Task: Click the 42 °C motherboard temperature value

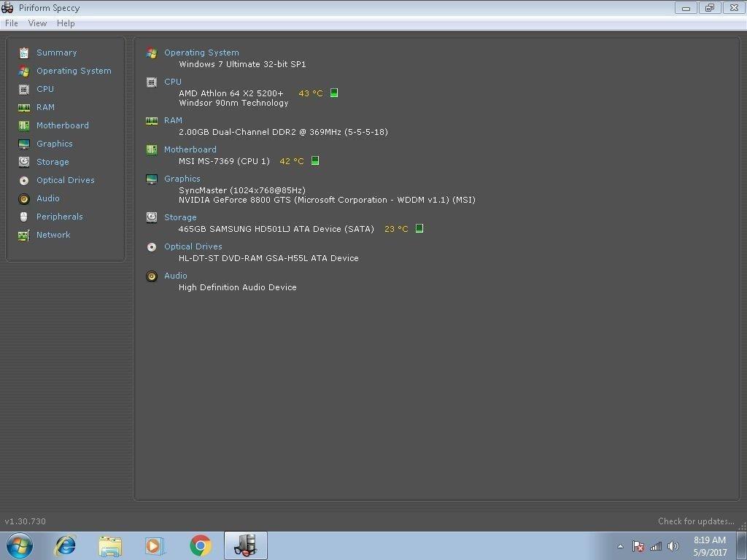Action: (292, 161)
